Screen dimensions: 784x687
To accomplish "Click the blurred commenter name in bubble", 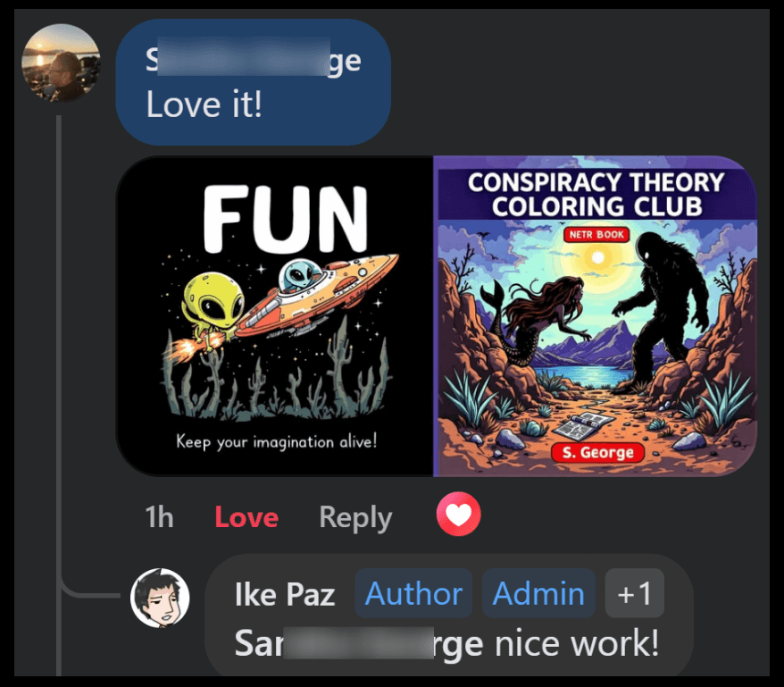I will click(253, 61).
